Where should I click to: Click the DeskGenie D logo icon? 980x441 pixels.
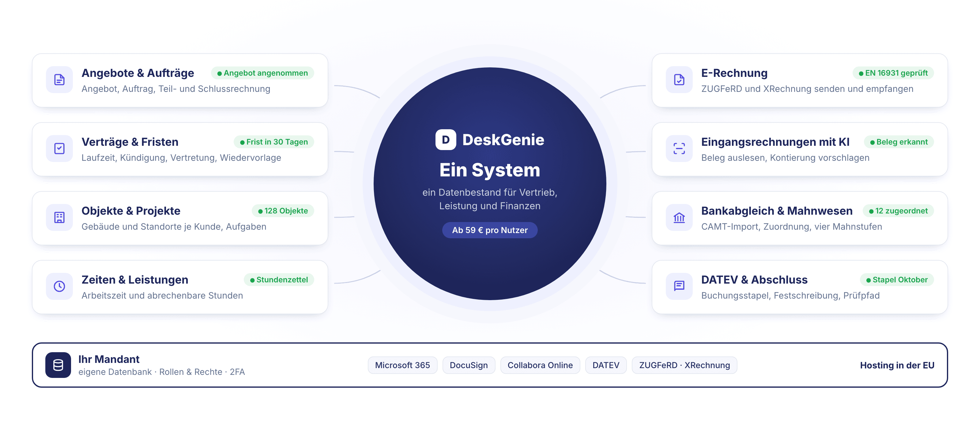446,140
